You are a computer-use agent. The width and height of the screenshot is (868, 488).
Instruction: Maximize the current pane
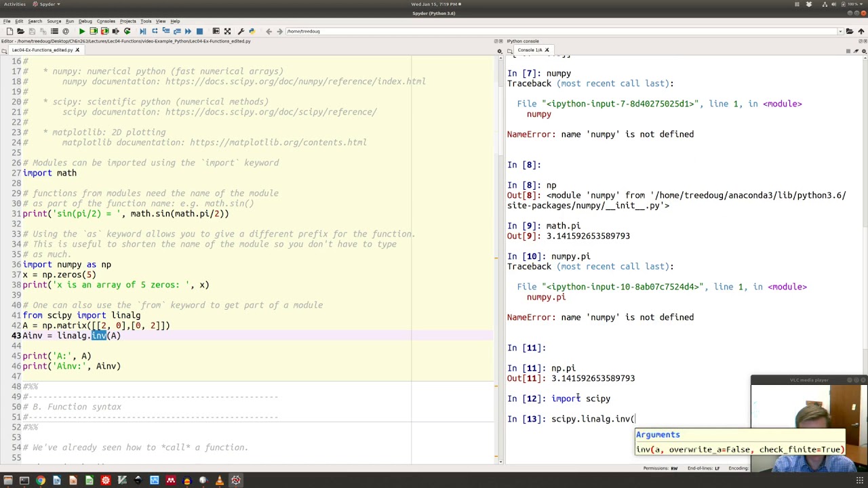[x=216, y=31]
